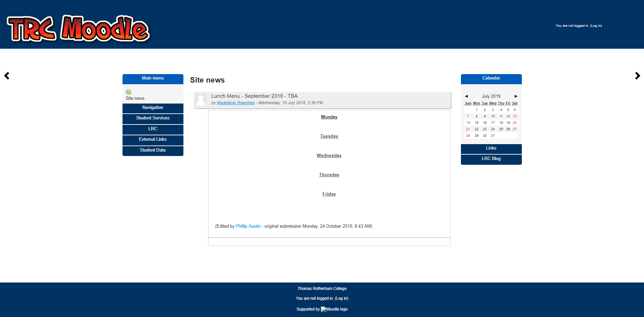Open Phillip Austin profile link
The image size is (644, 317).
click(x=248, y=226)
